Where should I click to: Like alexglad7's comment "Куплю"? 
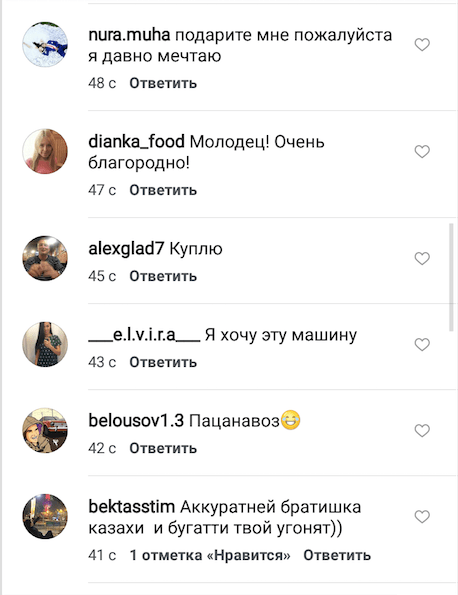422,258
